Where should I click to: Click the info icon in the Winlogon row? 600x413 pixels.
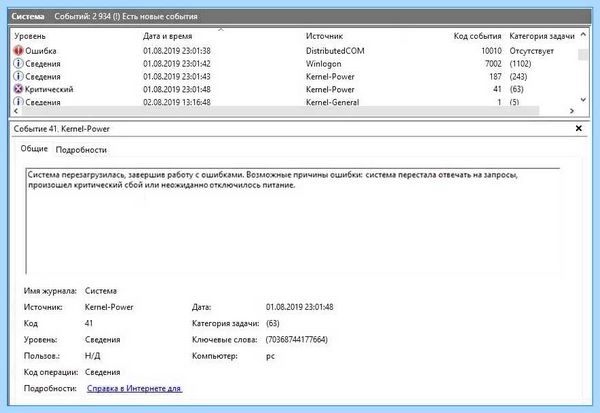coord(18,63)
